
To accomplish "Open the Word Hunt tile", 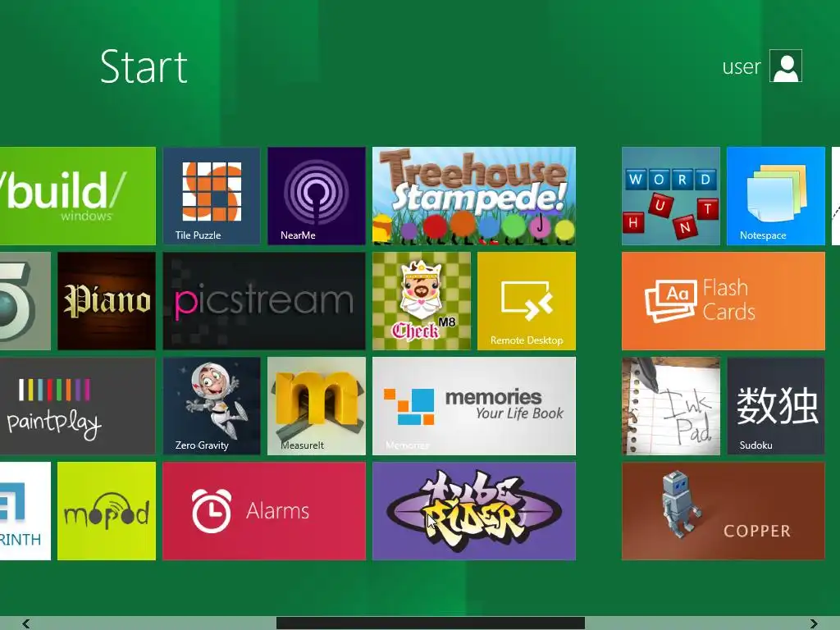I will coord(671,196).
